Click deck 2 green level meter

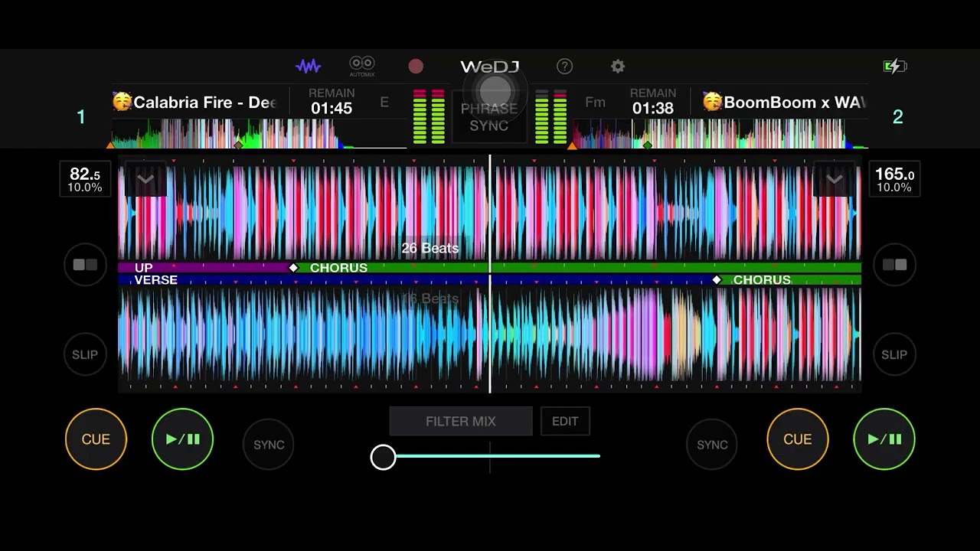[550, 116]
